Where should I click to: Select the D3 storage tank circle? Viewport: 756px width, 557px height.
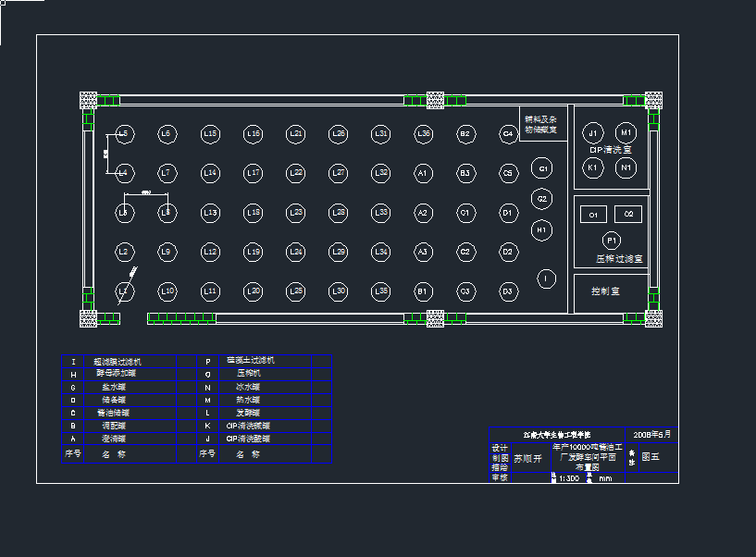tap(507, 291)
